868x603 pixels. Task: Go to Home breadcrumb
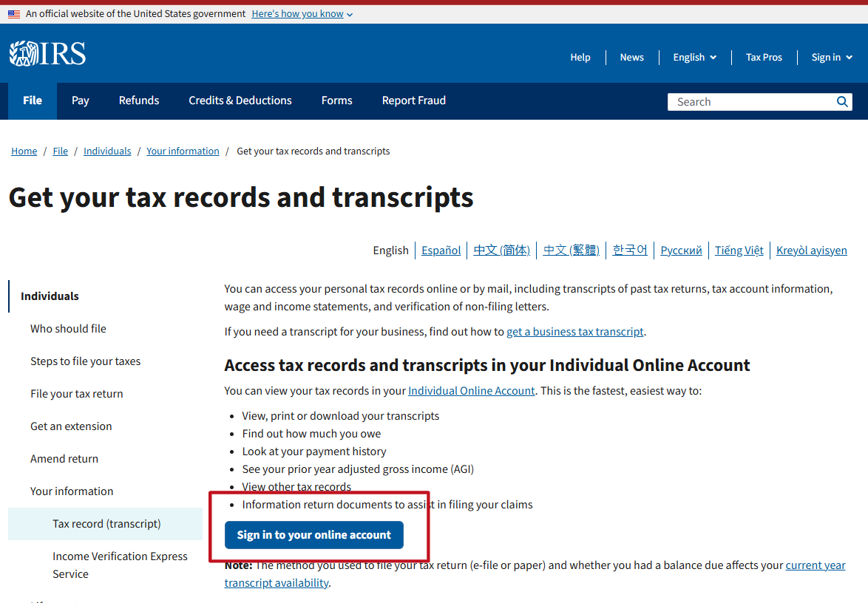(x=24, y=151)
